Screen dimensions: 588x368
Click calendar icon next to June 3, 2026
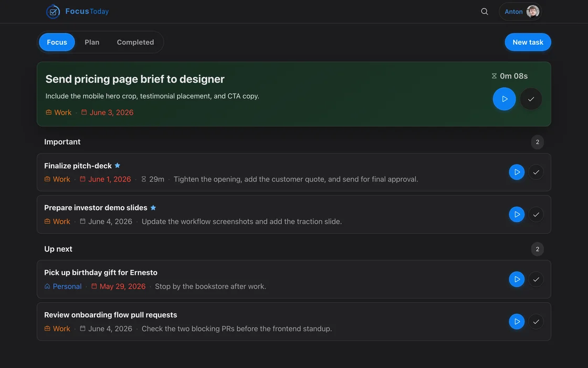[x=84, y=113]
